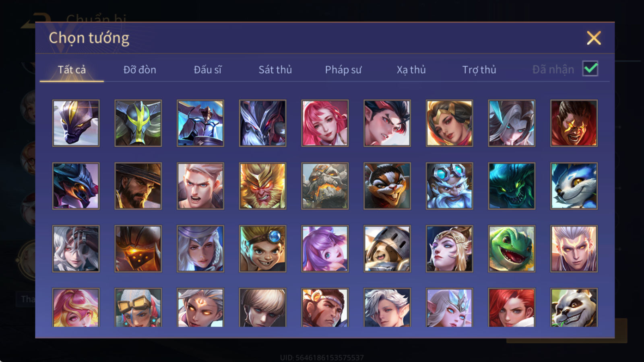Select the white-bearded dwarf with goggles
The height and width of the screenshot is (362, 644).
(449, 186)
